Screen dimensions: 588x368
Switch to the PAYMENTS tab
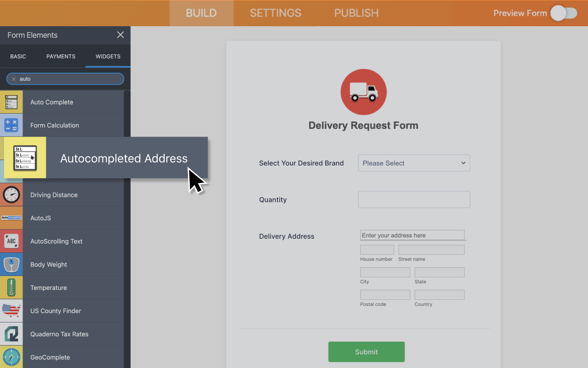click(x=61, y=56)
